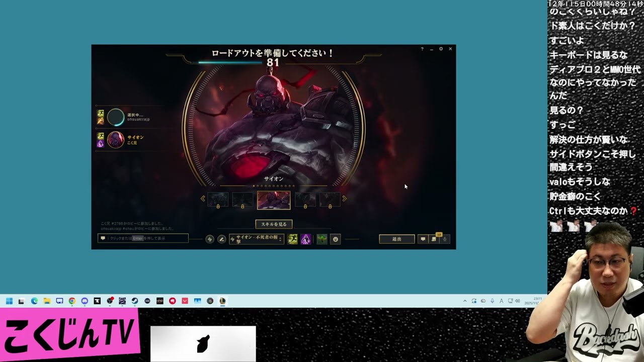Click the こく兄 player name text

(x=132, y=143)
